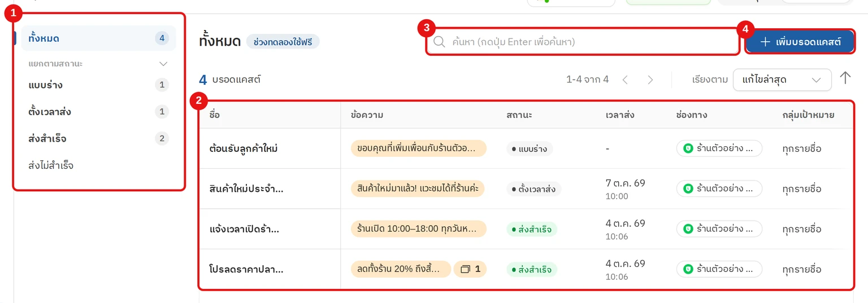Click send time 4 ต.ค. 69 in แจ้งเวลาเปิดร้า row
The image size is (868, 303).
[x=625, y=229]
